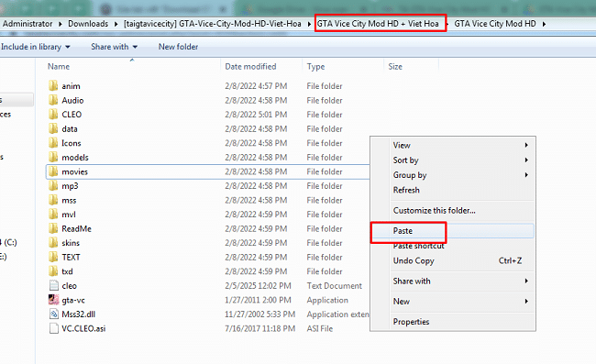596x364 pixels.
Task: Select the txd folder icon
Action: [x=53, y=271]
